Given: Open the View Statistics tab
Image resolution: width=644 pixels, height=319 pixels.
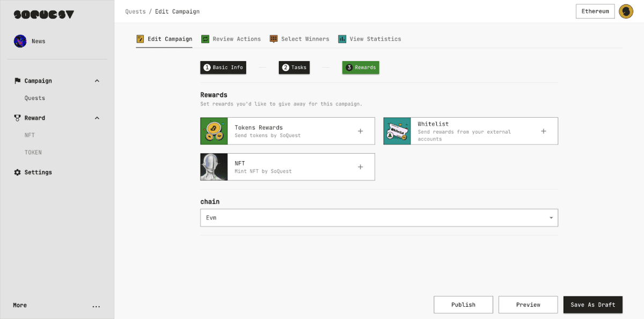Looking at the screenshot, I should tap(369, 39).
